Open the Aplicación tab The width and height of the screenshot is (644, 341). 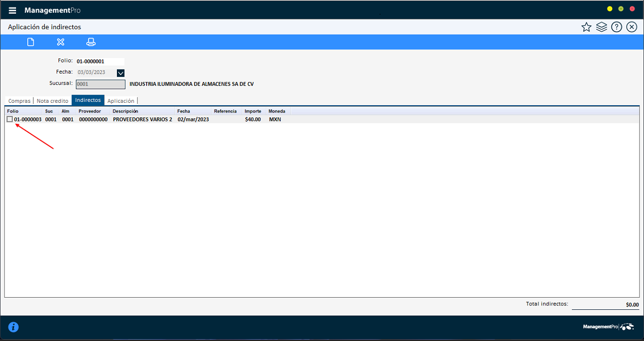pyautogui.click(x=121, y=101)
